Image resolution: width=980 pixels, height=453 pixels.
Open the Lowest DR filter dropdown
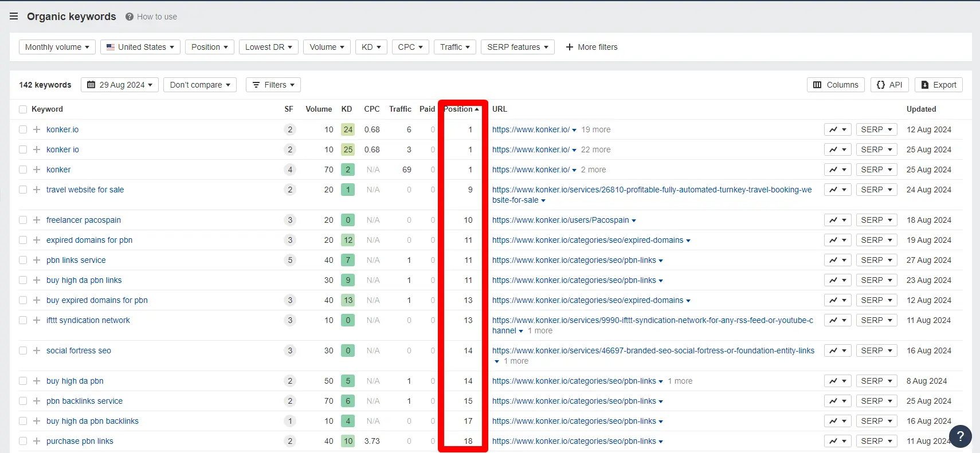tap(269, 47)
